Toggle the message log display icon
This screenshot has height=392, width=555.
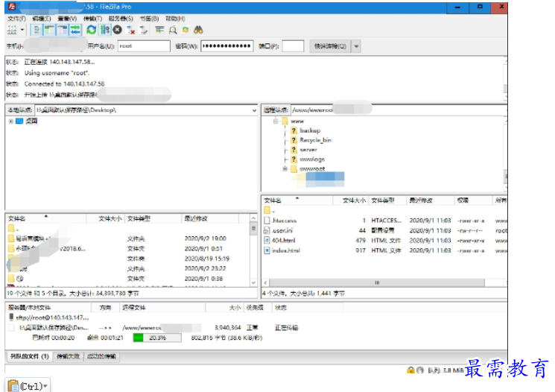coord(37,30)
